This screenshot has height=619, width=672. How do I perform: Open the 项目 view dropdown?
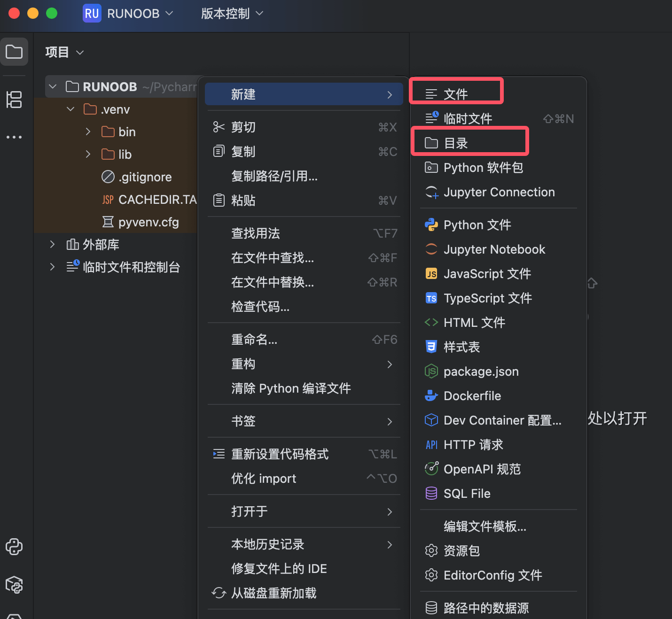pos(64,52)
